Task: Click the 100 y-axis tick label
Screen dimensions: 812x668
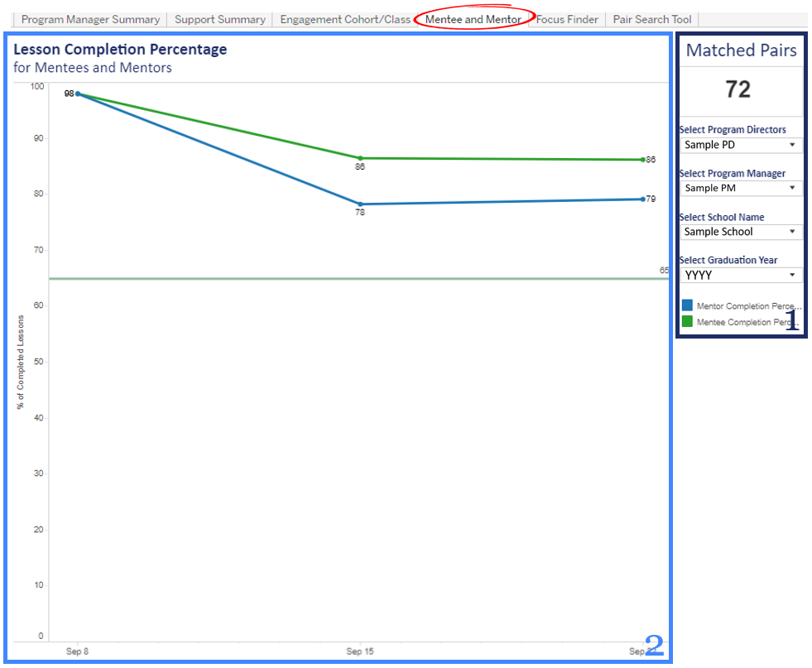Action: (37, 86)
